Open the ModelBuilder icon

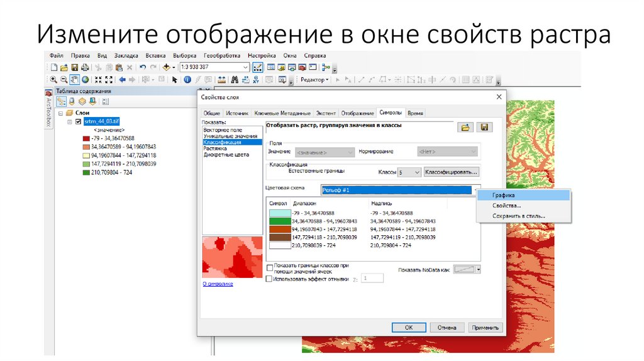[326, 67]
